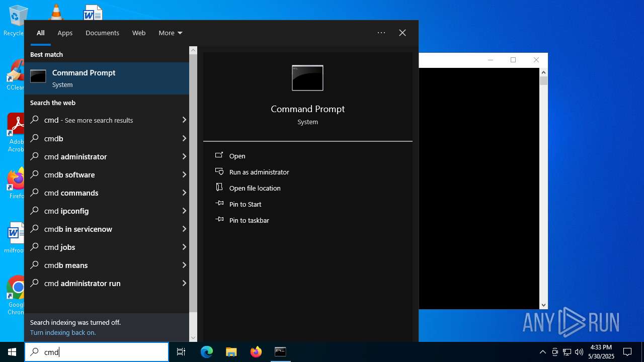Expand the cmd ipconfig suggestion arrow
The image size is (644, 362).
click(x=184, y=211)
